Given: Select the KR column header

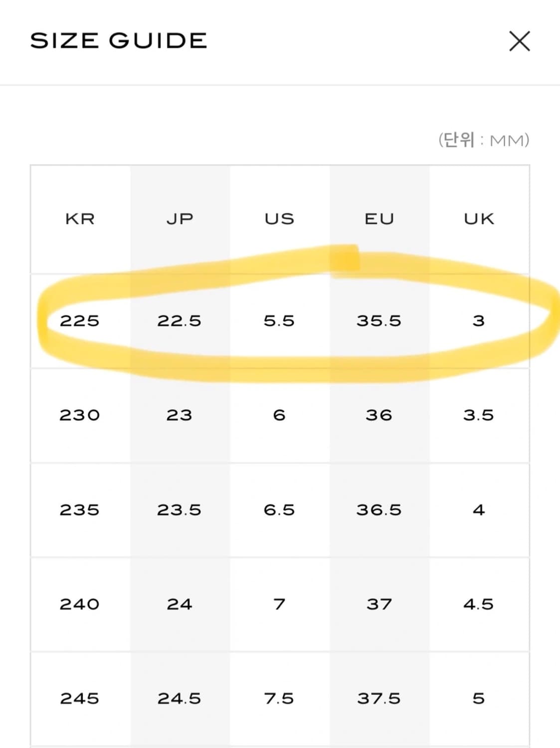Looking at the screenshot, I should click(80, 219).
